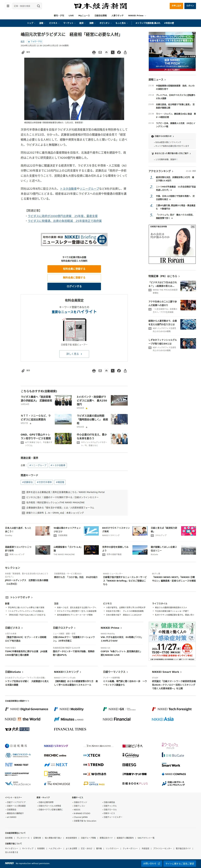The image size is (201, 868).
Task: Click the 日本経済新聞 masthead logo
Action: [x=100, y=6]
